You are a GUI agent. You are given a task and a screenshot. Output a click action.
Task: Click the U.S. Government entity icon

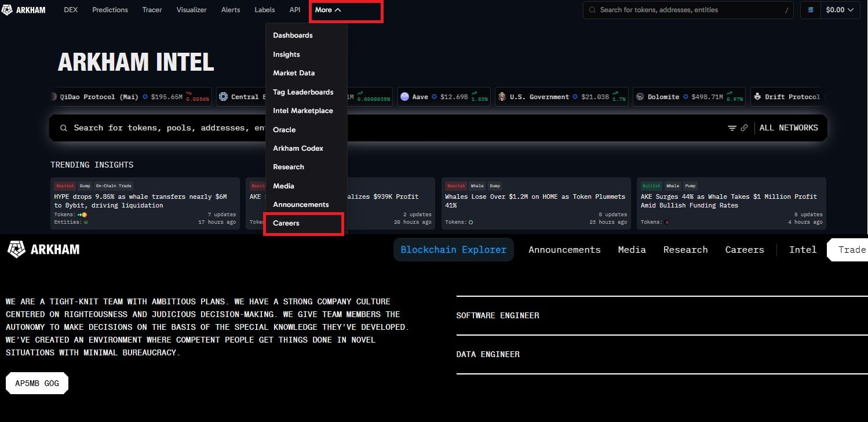tap(502, 97)
